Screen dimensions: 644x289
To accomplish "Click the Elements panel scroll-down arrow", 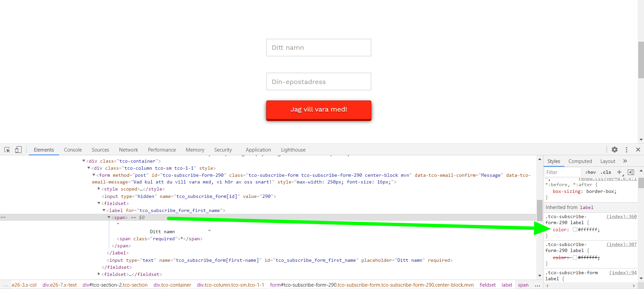I will click(540, 276).
